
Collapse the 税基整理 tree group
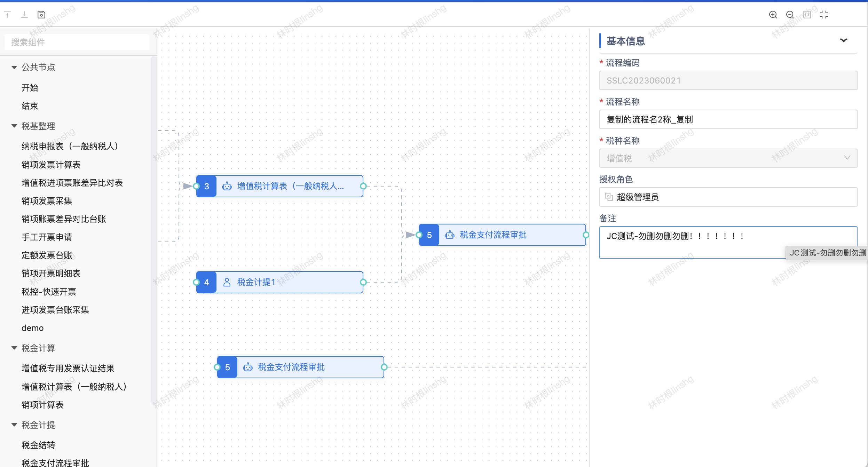14,126
